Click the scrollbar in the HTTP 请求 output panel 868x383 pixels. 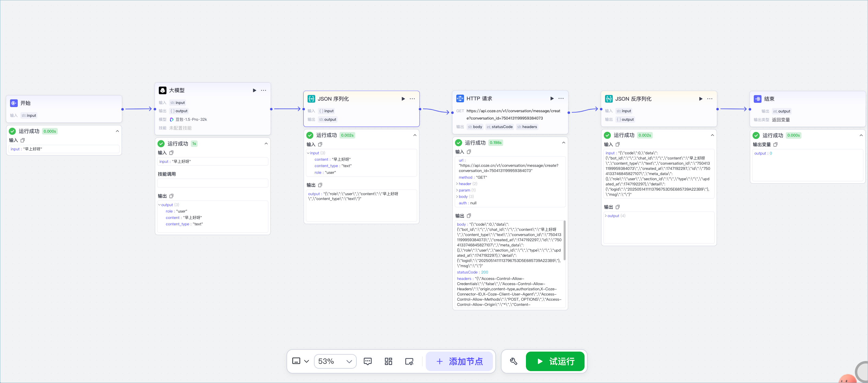pyautogui.click(x=564, y=240)
